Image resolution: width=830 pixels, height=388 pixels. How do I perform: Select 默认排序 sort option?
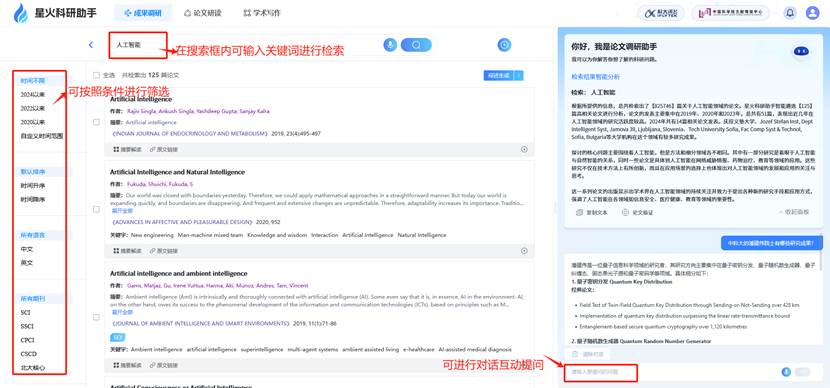pos(33,172)
